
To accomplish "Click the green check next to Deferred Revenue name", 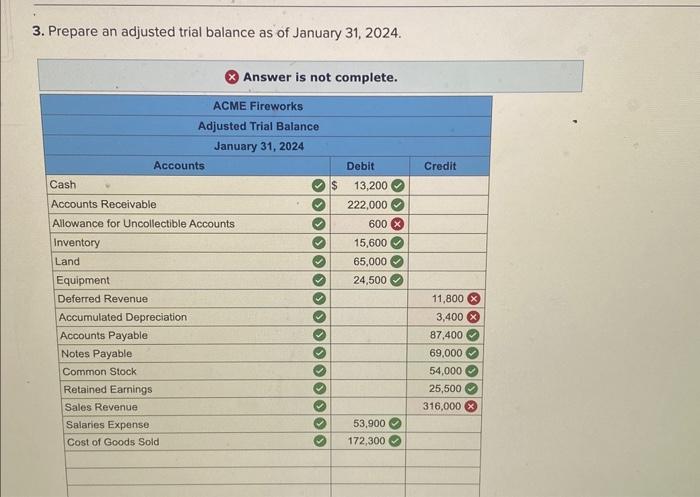I will pos(318,298).
